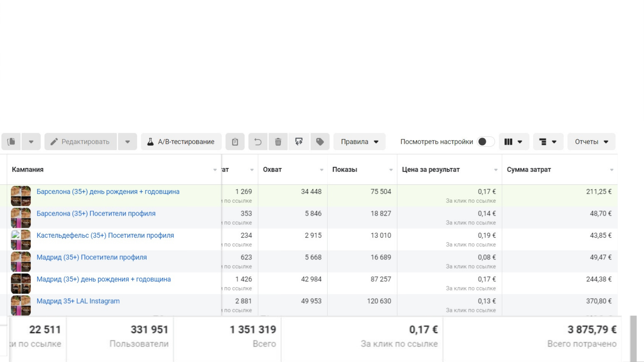Click the vertical scrollbar at right edge
644x362 pixels.
[633, 339]
